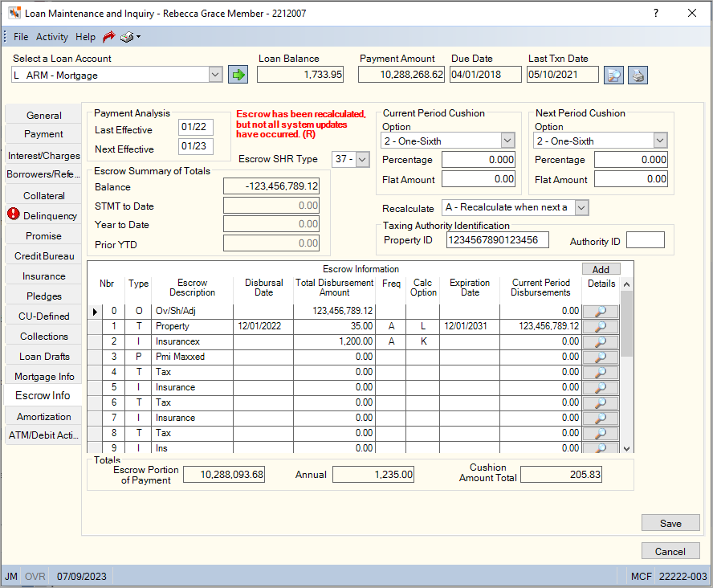This screenshot has width=713, height=588.
Task: Click the Escrow Portion of Payment field
Action: 224,474
